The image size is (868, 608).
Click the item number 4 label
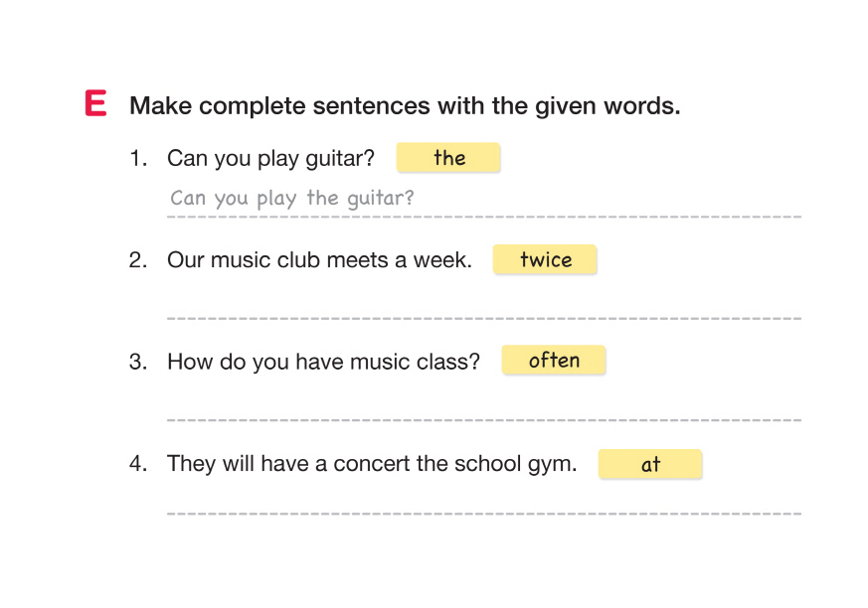point(137,463)
